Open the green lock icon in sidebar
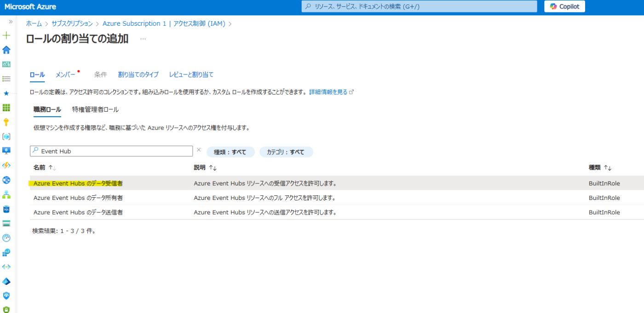The image size is (644, 313). pos(6,309)
